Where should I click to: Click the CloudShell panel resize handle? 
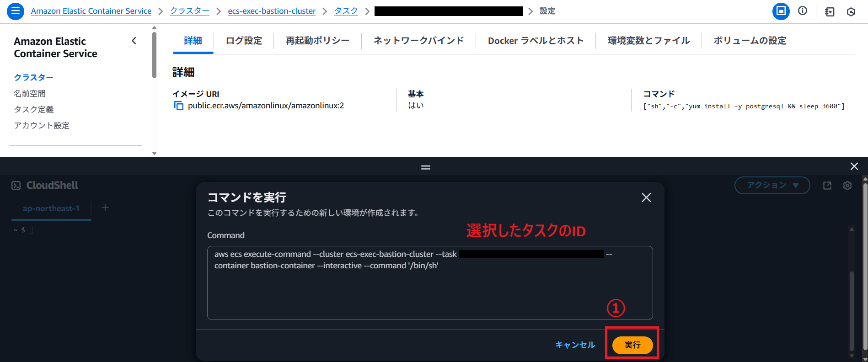click(426, 167)
